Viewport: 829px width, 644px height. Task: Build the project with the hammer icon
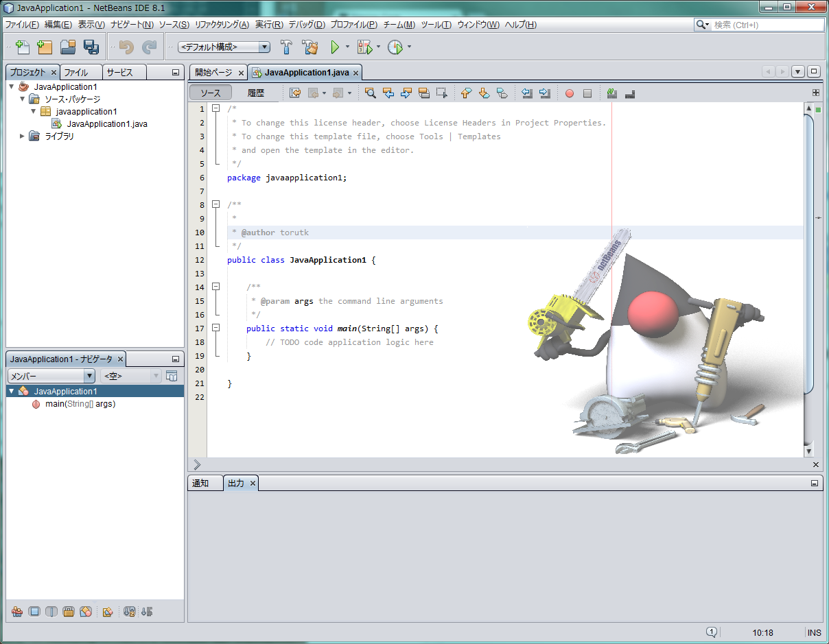287,47
